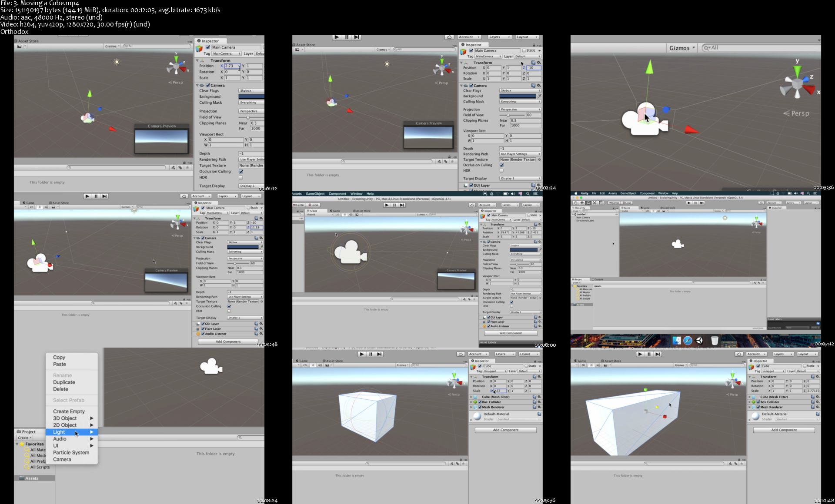Disable the GUI Layer checkbox in 00:06:00 frame
The height and width of the screenshot is (504, 835).
click(488, 317)
